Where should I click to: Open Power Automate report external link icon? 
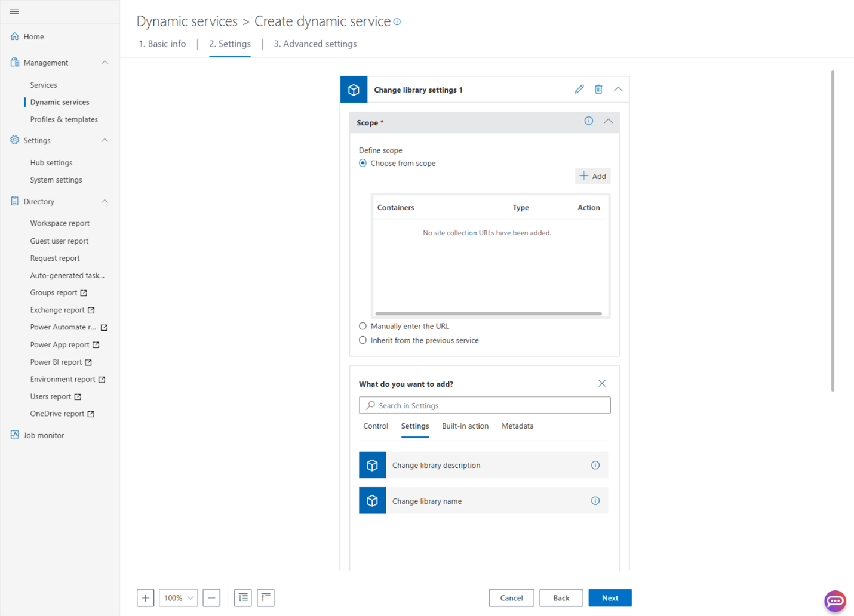point(104,328)
